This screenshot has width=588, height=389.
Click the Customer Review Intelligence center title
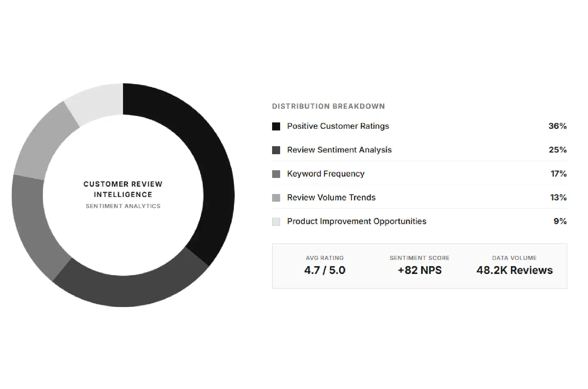123,189
